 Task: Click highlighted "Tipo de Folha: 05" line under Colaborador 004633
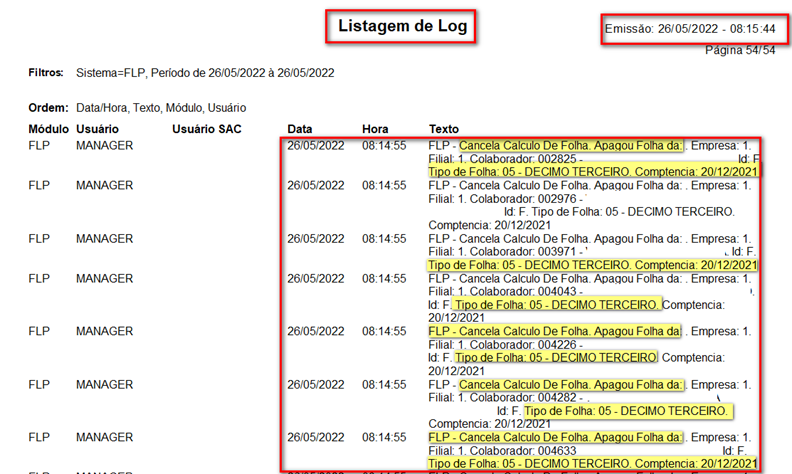click(x=593, y=463)
